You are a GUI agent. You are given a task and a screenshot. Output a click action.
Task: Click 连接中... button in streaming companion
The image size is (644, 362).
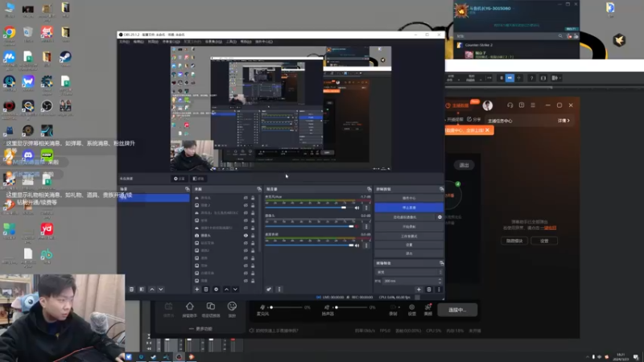tap(457, 310)
